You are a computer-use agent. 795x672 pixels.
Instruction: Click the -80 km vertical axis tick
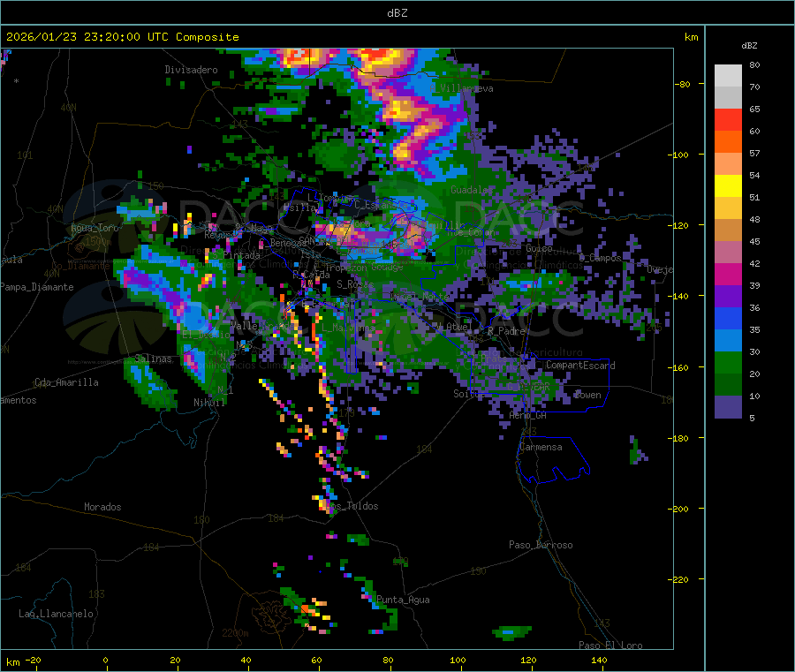point(683,84)
